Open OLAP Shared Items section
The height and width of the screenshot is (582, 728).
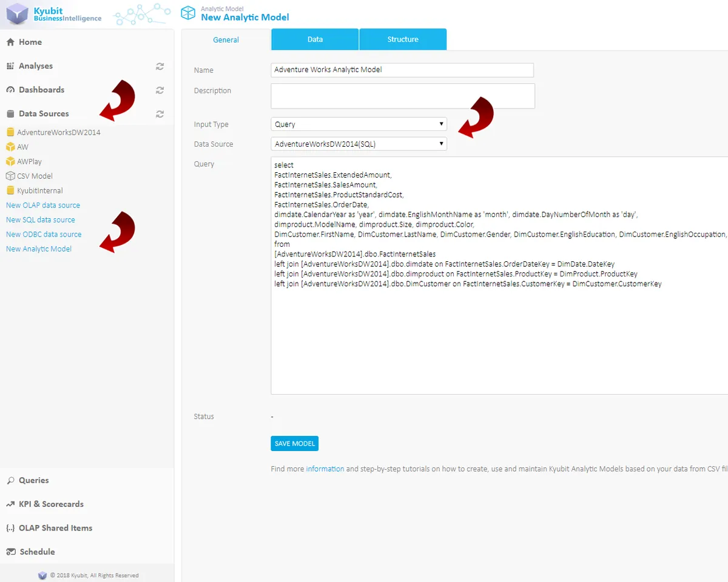(x=56, y=528)
